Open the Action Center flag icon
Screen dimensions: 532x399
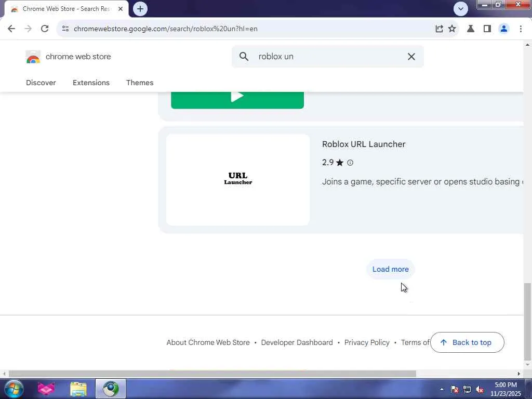(455, 389)
